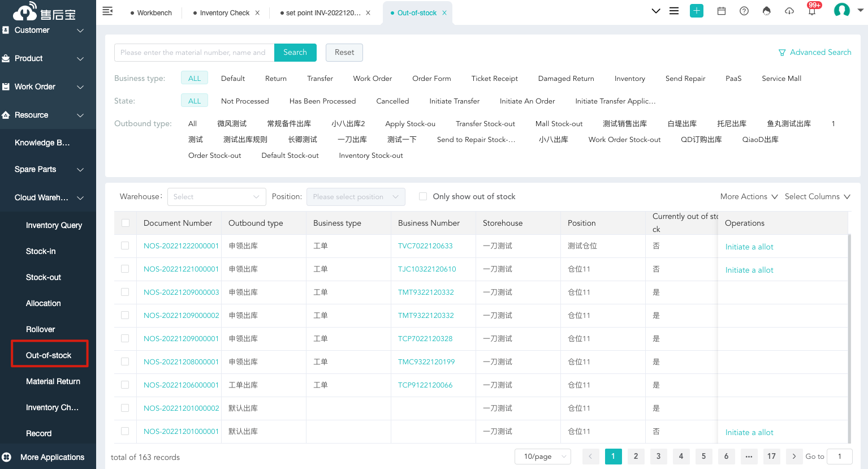Toggle the select-all checkbox in table header

126,223
